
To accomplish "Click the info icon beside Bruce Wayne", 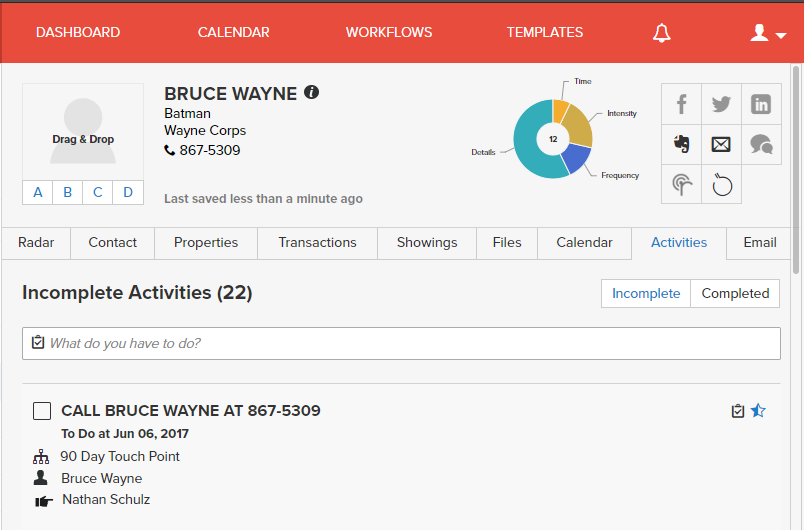I will coord(311,93).
